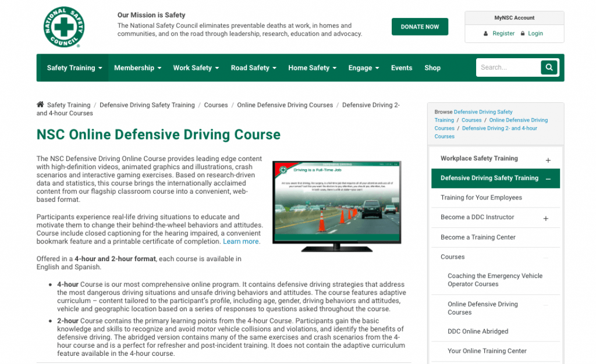The image size is (596, 364).
Task: Click the course preview monitor image
Action: pos(337,206)
